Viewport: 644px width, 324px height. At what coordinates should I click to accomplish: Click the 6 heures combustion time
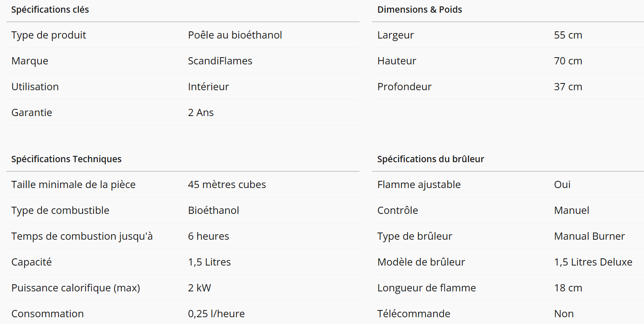coord(208,236)
